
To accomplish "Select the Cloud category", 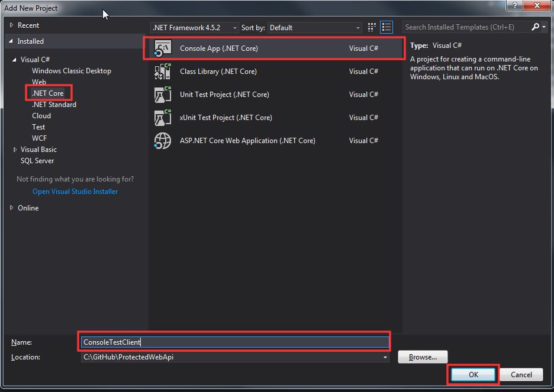I will tap(41, 116).
